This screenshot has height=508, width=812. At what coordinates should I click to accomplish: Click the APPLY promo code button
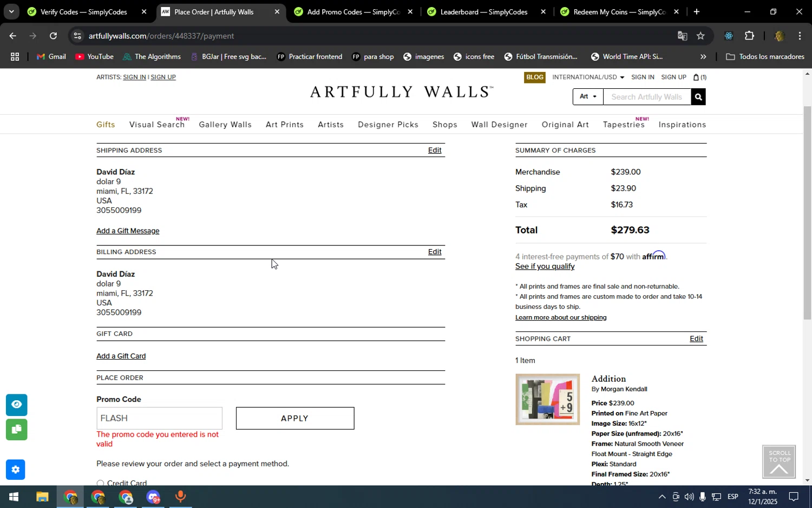(x=295, y=419)
